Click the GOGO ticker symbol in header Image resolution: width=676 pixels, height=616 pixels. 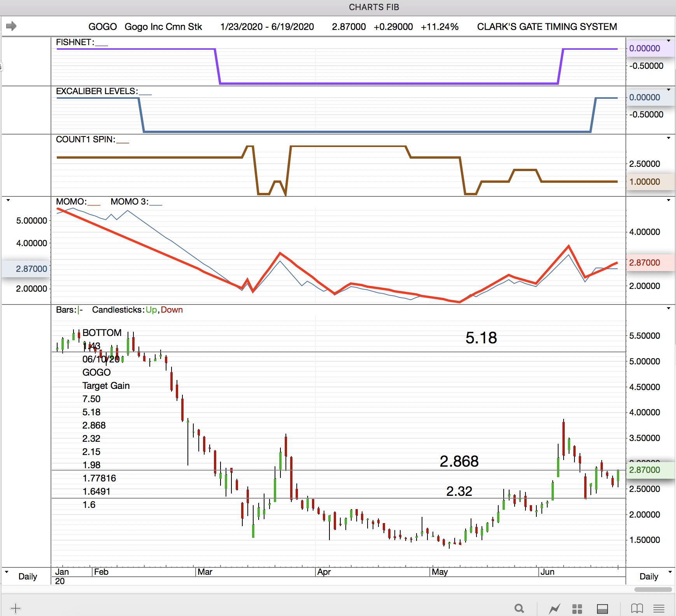102,26
